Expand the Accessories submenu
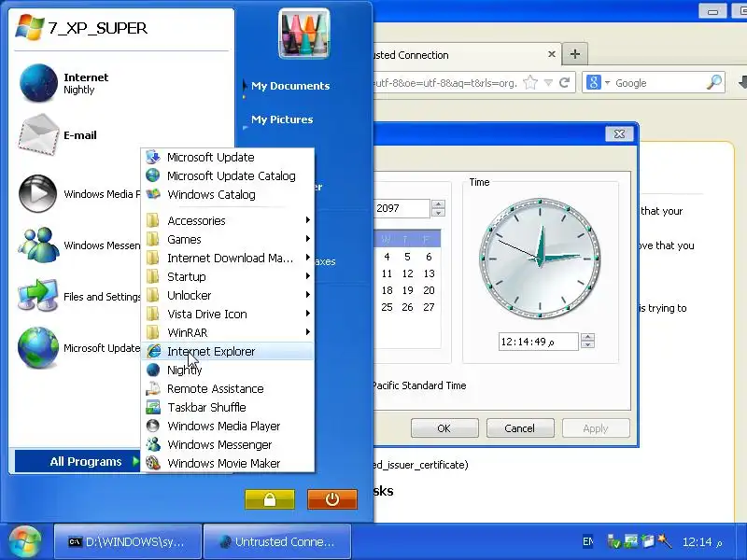This screenshot has width=747, height=560. click(x=228, y=220)
